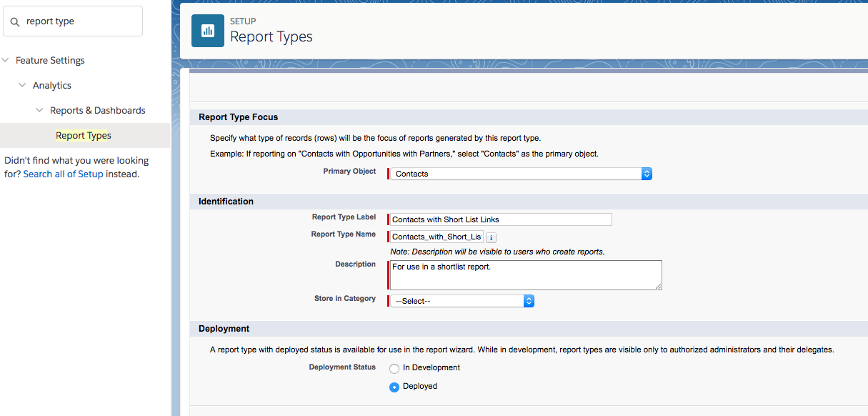This screenshot has width=868, height=416.
Task: Collapse the Reports & Dashboards node
Action: point(40,110)
